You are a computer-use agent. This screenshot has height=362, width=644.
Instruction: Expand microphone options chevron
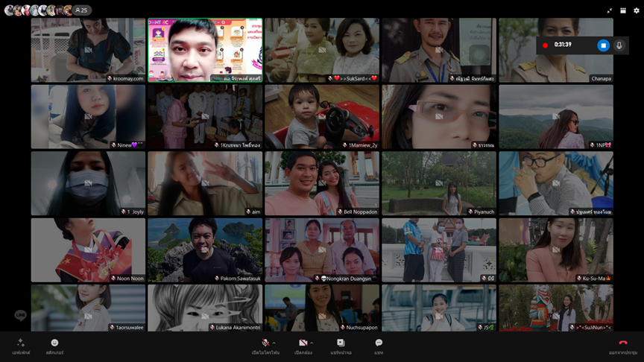pos(274,343)
